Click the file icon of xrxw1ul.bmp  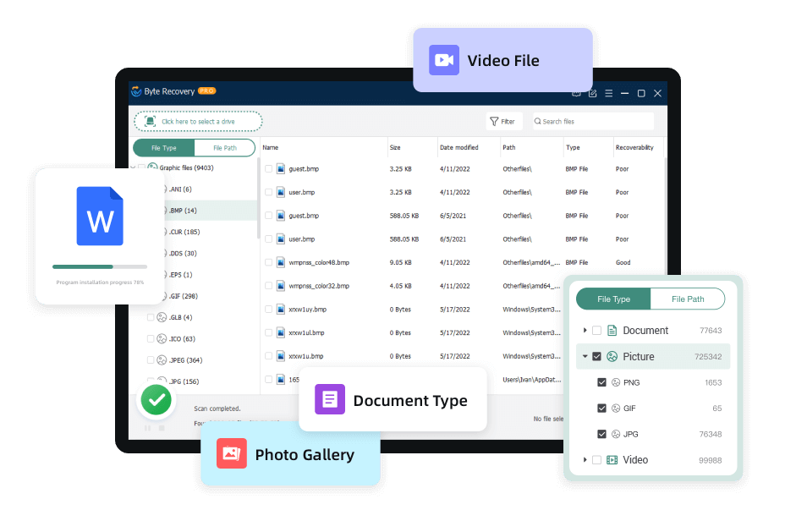pyautogui.click(x=280, y=332)
